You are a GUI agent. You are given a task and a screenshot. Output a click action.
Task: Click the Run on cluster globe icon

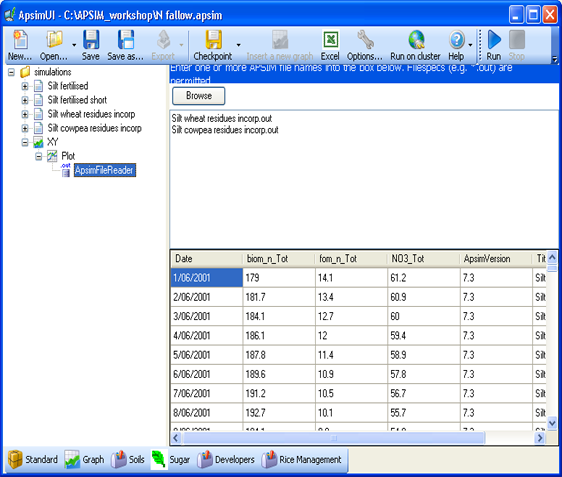click(x=416, y=40)
